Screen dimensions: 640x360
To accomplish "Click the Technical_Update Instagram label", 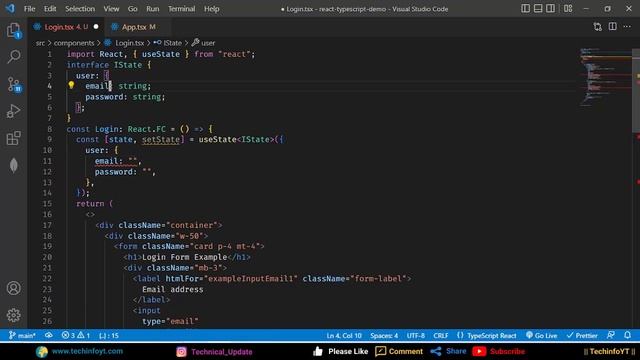I will coord(222,351).
